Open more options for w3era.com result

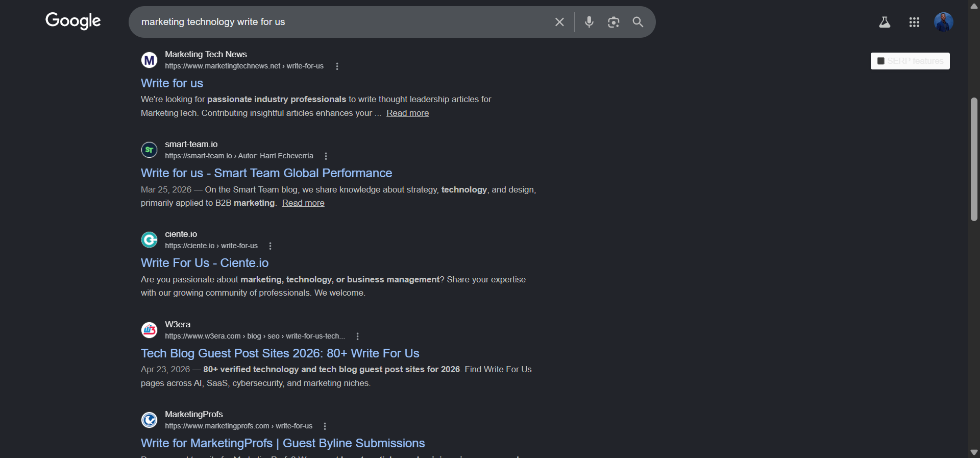(x=357, y=336)
